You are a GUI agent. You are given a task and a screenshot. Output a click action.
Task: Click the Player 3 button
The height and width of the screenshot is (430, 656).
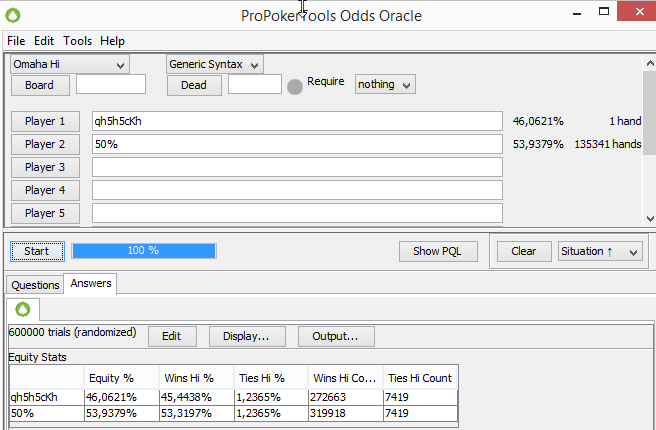pos(45,167)
